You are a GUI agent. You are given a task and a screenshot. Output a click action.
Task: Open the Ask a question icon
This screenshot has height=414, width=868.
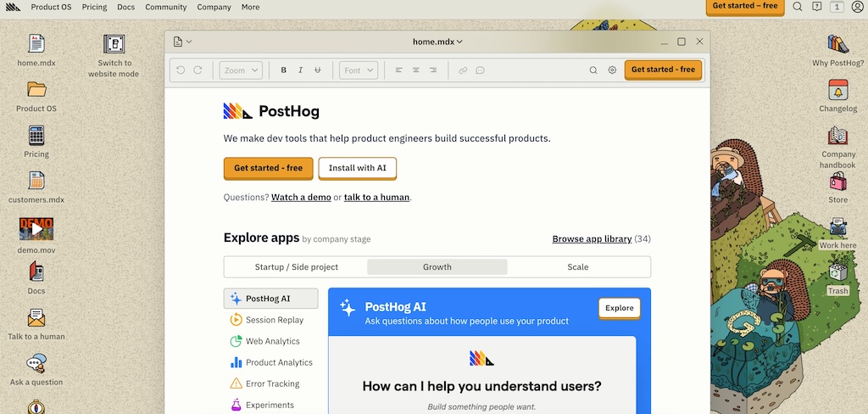coord(36,364)
